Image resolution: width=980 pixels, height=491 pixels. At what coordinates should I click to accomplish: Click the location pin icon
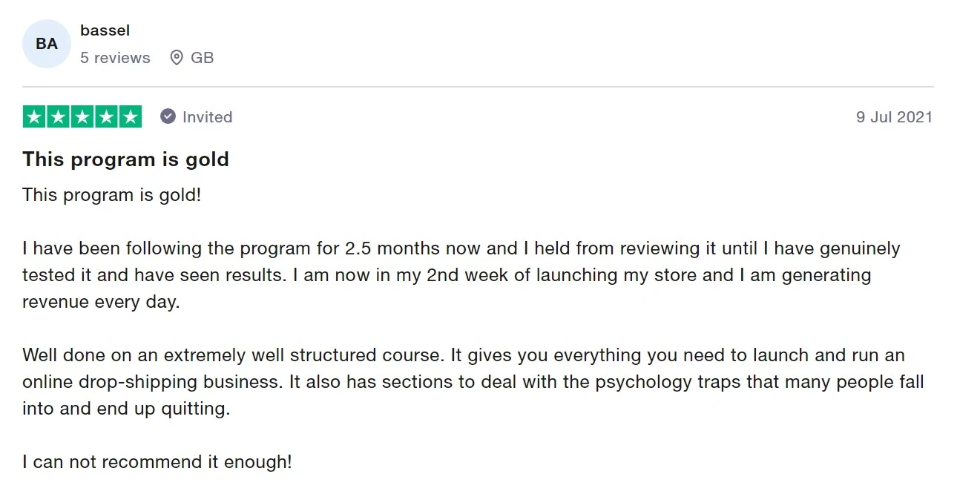coord(177,58)
